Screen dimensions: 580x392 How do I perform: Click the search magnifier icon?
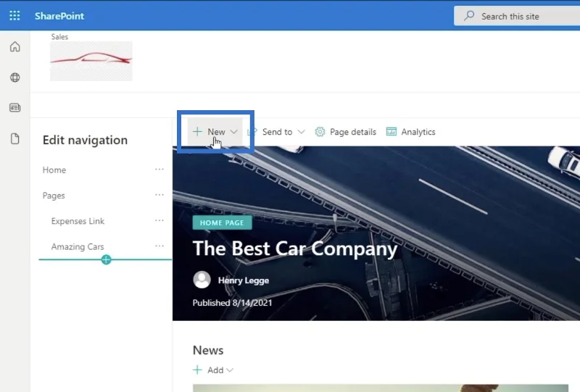pyautogui.click(x=469, y=15)
